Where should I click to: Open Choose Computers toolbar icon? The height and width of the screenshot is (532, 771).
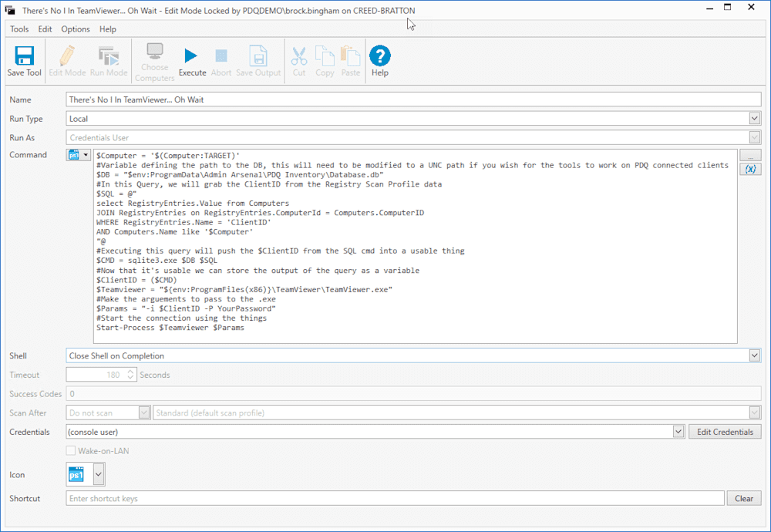[x=155, y=51]
